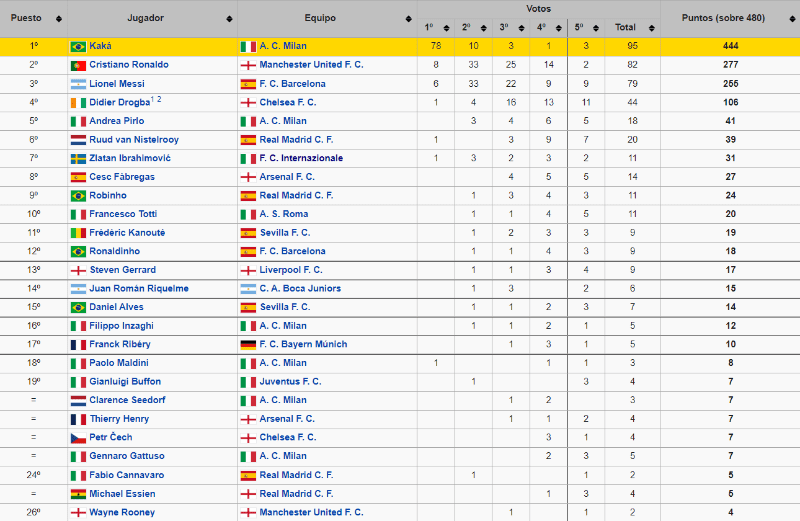Click the Ivory Coast flag beside Didier Drogba
Viewport: 800px width, 521px height.
pyautogui.click(x=78, y=102)
